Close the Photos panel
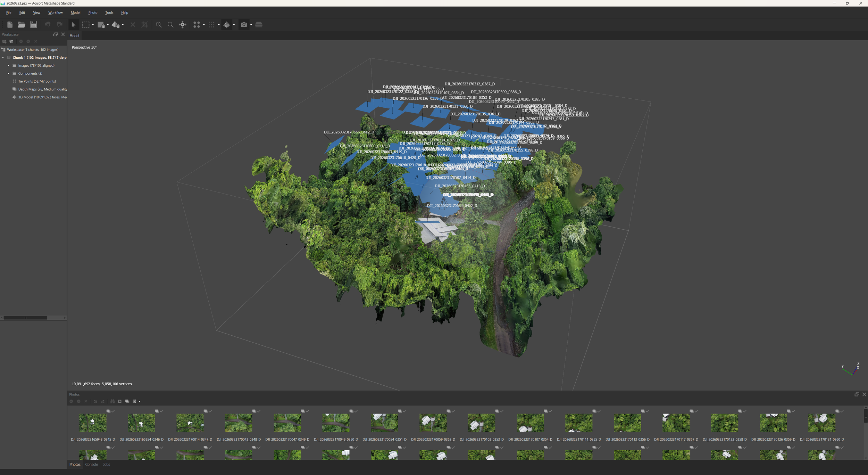Viewport: 868px width, 475px height. (x=864, y=394)
